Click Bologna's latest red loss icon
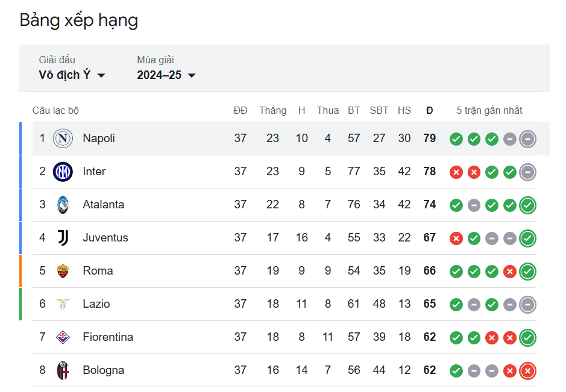 coord(528,371)
